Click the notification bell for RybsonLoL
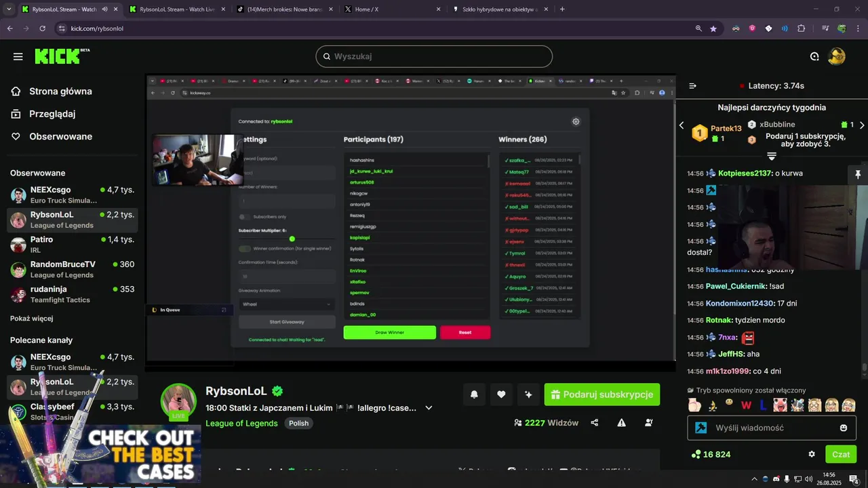Screen dimensions: 868x488 474,394
